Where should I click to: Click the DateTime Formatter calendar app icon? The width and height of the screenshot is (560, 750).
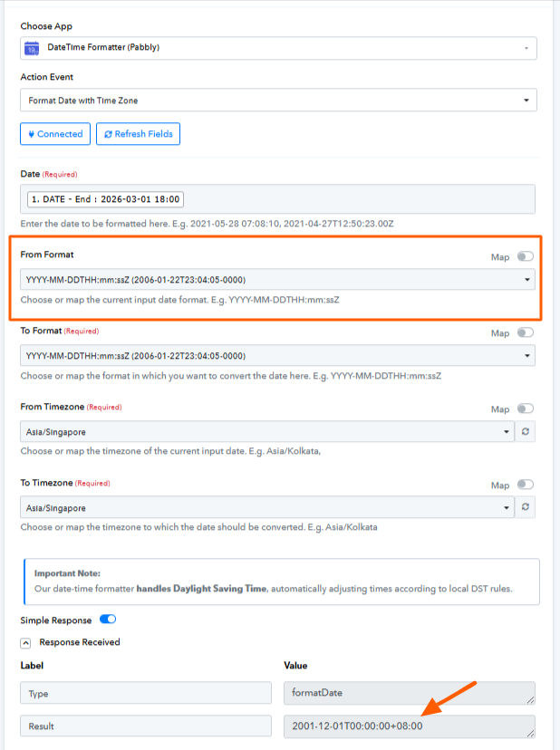tap(32, 48)
